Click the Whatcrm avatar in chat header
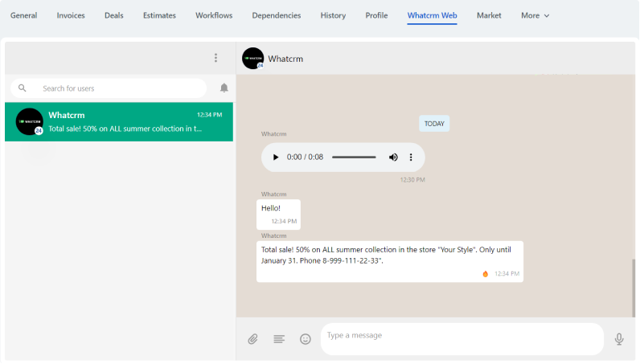This screenshot has height=364, width=640. click(x=252, y=59)
